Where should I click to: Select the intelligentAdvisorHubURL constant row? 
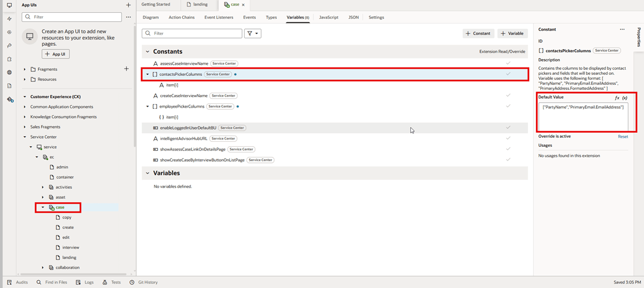335,138
